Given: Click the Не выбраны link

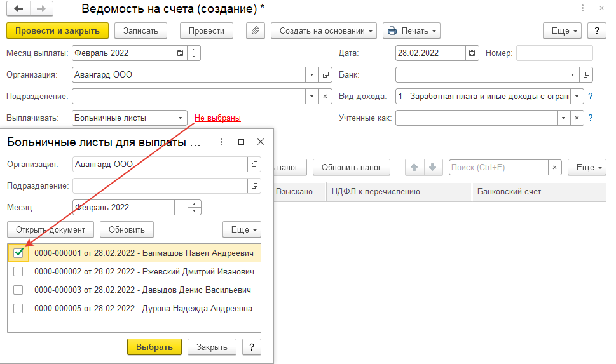Looking at the screenshot, I should (x=217, y=118).
